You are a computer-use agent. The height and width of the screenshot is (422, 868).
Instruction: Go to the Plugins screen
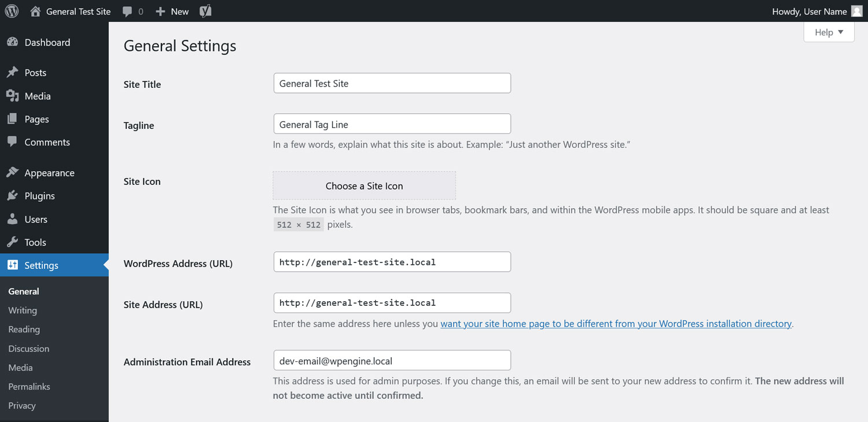pos(40,195)
